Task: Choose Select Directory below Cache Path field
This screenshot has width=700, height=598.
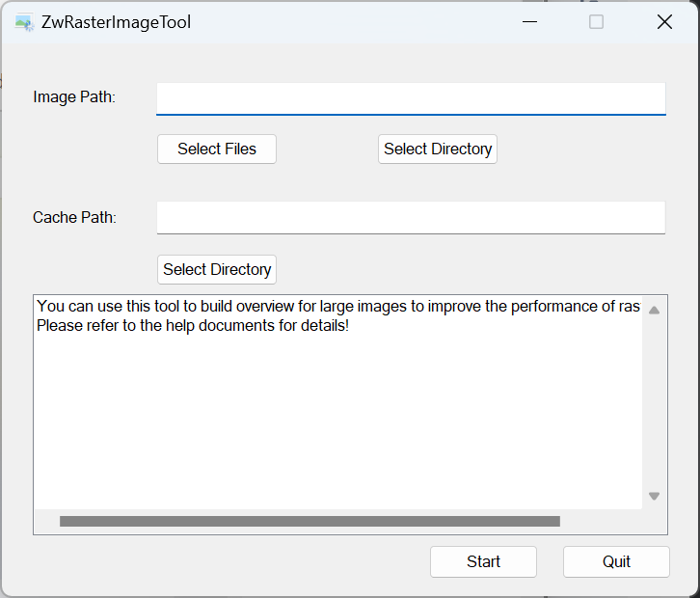Action: pyautogui.click(x=217, y=269)
